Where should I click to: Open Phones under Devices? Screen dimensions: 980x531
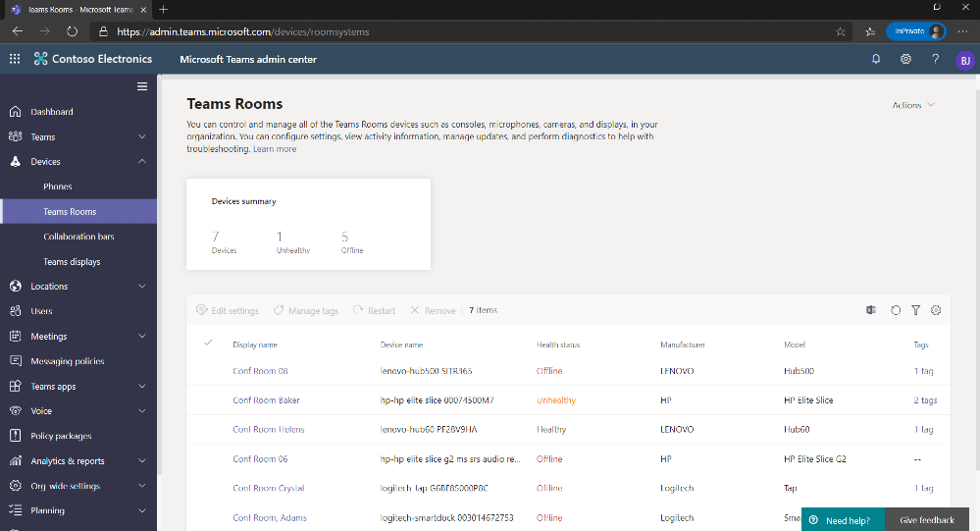pos(58,186)
